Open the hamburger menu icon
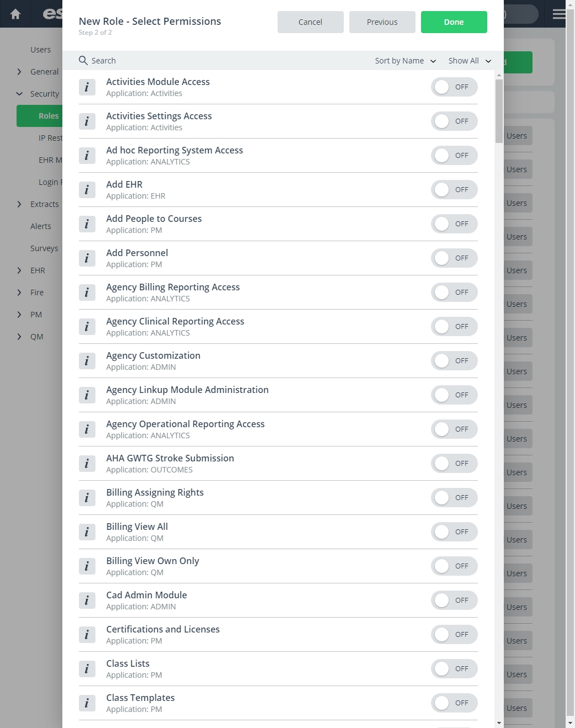The image size is (575, 728). [559, 14]
